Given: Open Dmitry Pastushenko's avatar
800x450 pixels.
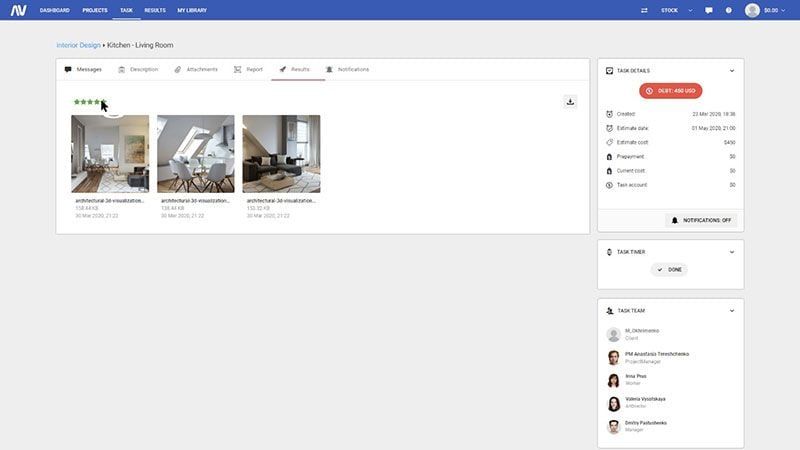Looking at the screenshot, I should pos(613,426).
